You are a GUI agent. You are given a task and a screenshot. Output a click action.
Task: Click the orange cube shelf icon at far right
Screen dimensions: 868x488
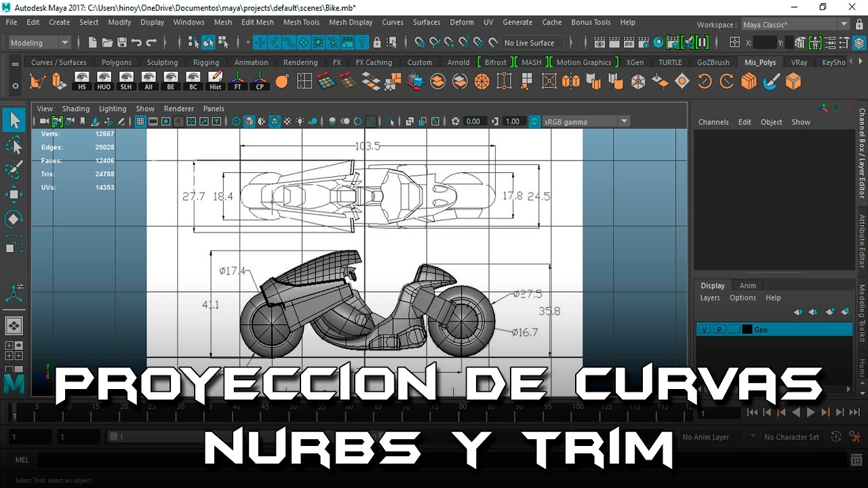point(793,82)
